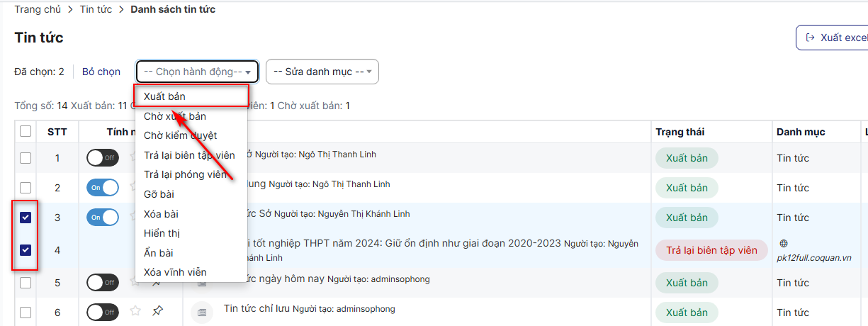Viewport: 868px width, 326px height.
Task: Turn off the featured switch on row 2
Action: (103, 188)
